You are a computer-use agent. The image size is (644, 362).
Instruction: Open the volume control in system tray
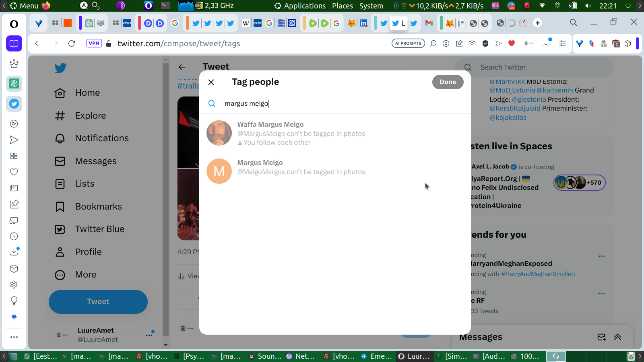click(588, 6)
